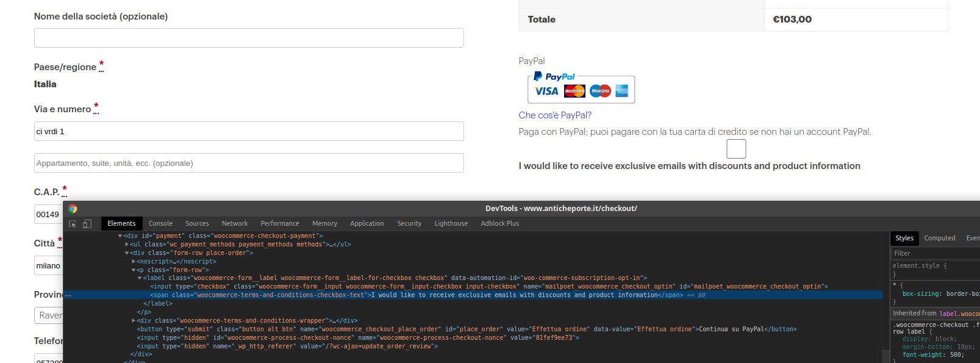Click the Chrome logo in DevTools title bar

(73, 209)
